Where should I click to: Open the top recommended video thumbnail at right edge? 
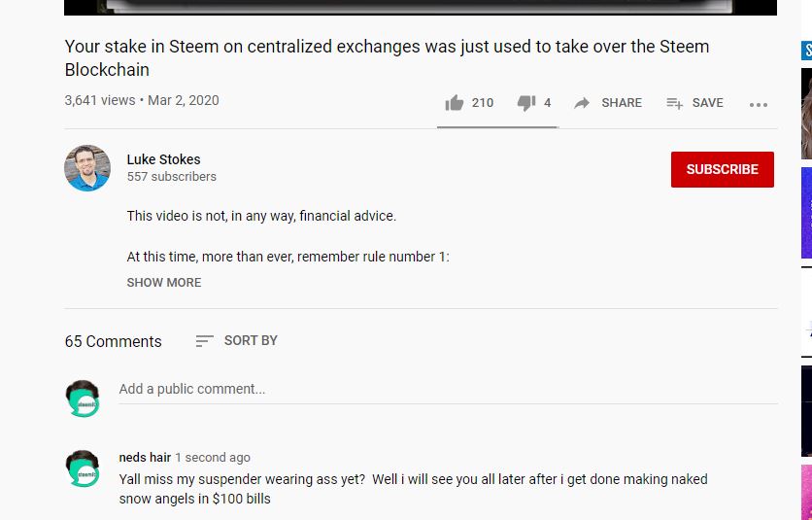806,114
